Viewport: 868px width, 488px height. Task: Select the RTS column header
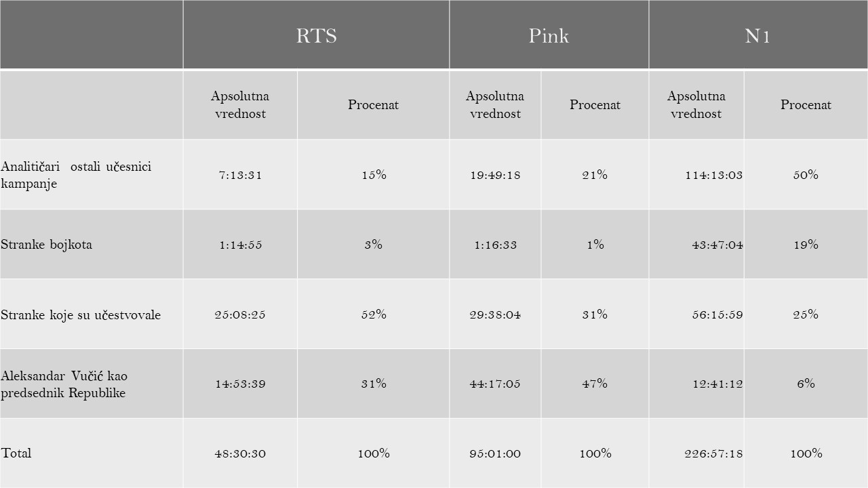316,35
